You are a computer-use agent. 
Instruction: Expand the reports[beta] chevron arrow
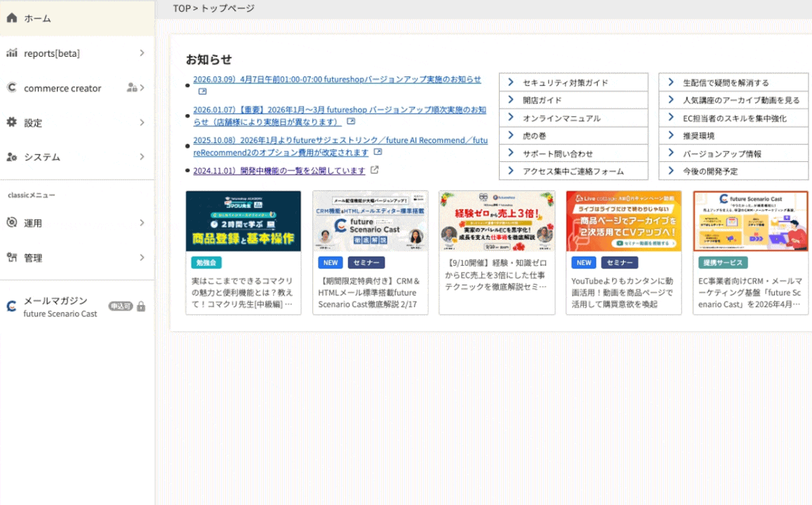[x=142, y=53]
